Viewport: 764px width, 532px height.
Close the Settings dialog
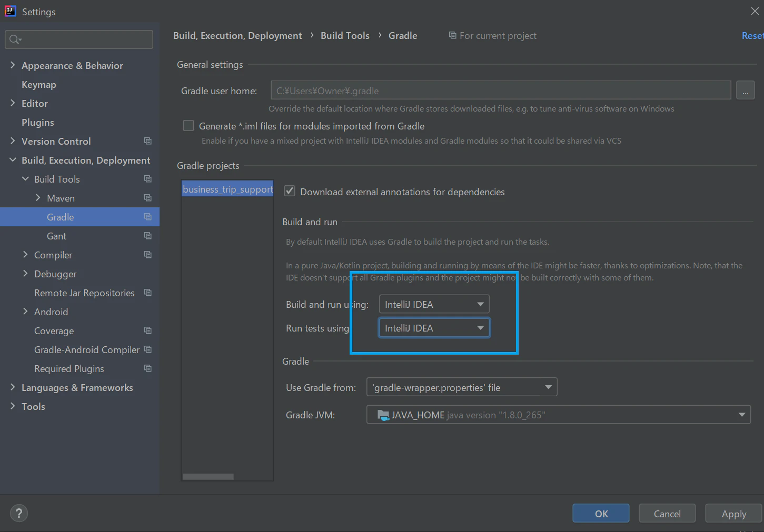[755, 11]
